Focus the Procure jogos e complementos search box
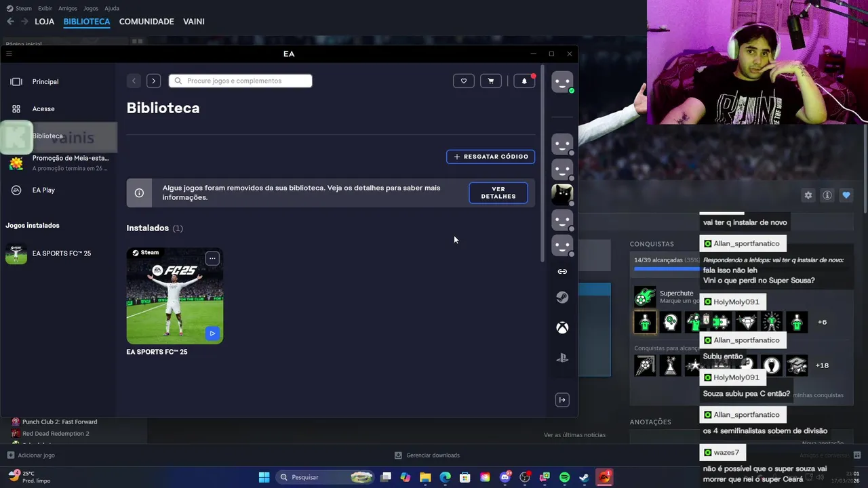Image resolution: width=868 pixels, height=488 pixels. click(240, 81)
